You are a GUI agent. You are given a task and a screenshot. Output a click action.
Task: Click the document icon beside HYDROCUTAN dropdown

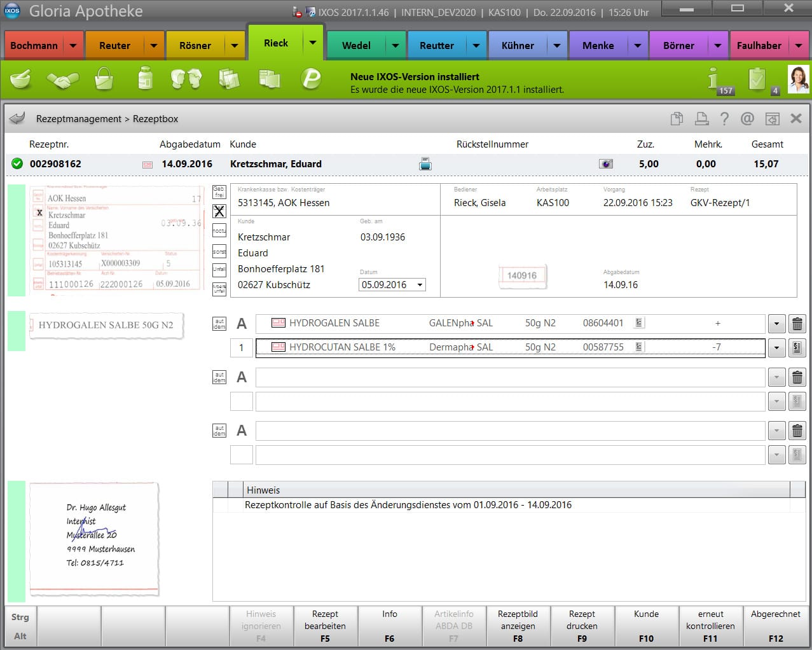(797, 348)
